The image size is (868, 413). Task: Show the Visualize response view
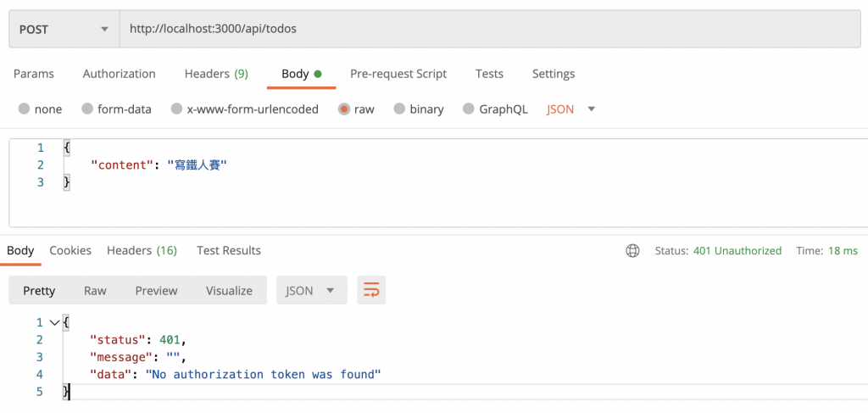(x=229, y=291)
